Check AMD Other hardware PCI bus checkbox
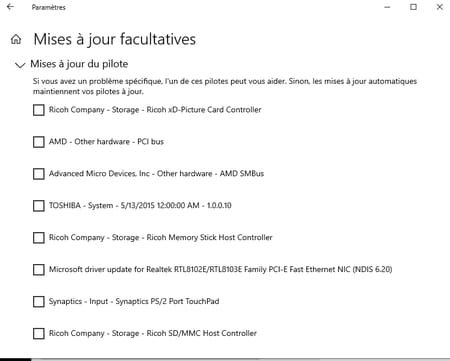Screen dimensions: 450x361 39,142
